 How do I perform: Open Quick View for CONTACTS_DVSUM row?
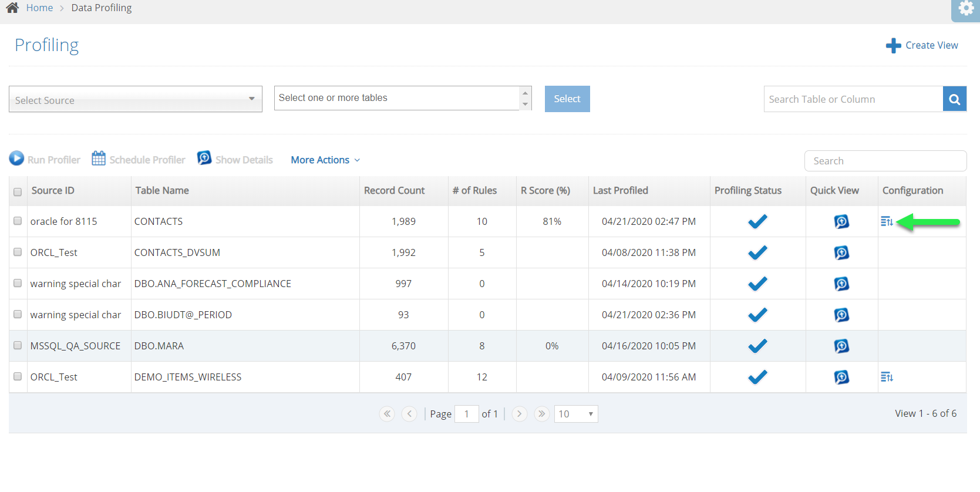click(x=841, y=252)
